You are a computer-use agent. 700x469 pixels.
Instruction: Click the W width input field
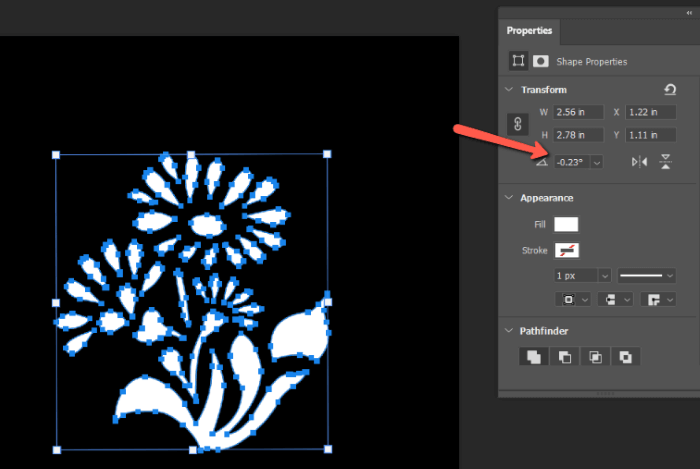tap(578, 112)
